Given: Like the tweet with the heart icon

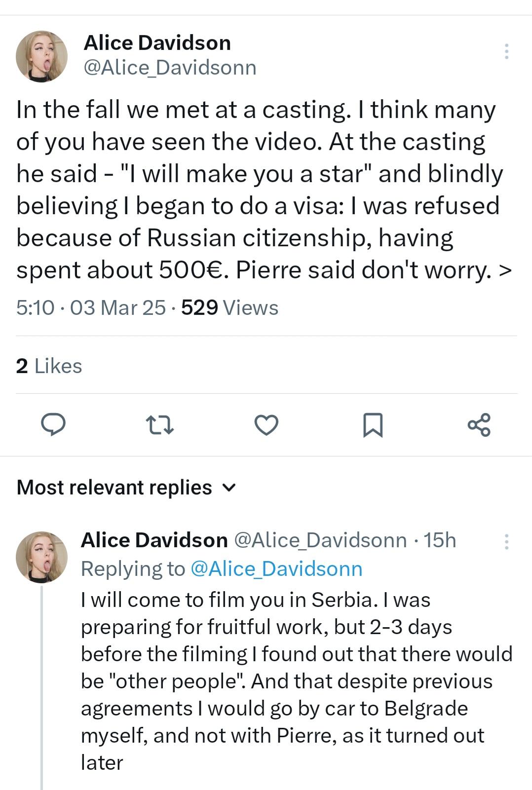Looking at the screenshot, I should click(x=266, y=425).
